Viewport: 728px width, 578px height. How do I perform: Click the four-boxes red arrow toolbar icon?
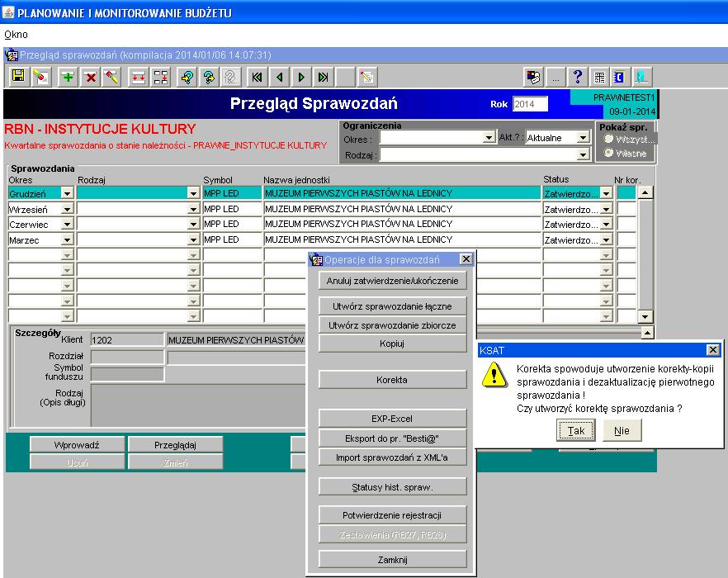161,76
